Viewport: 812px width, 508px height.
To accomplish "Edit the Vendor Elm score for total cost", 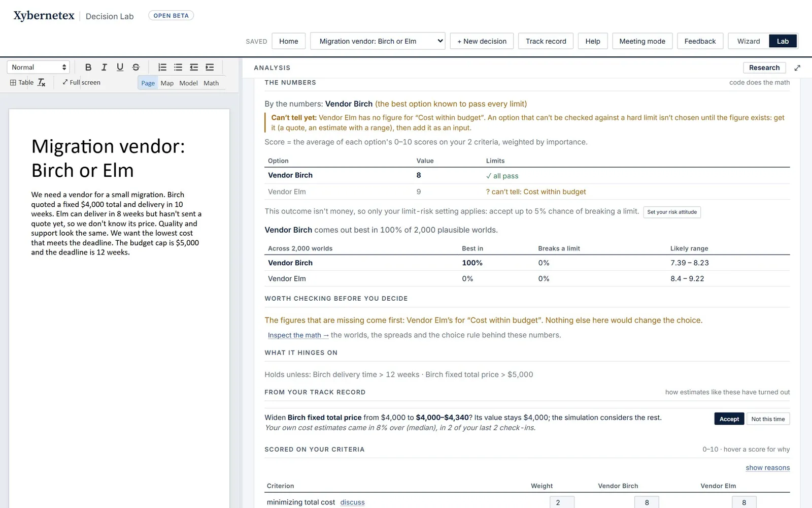I will pyautogui.click(x=744, y=502).
